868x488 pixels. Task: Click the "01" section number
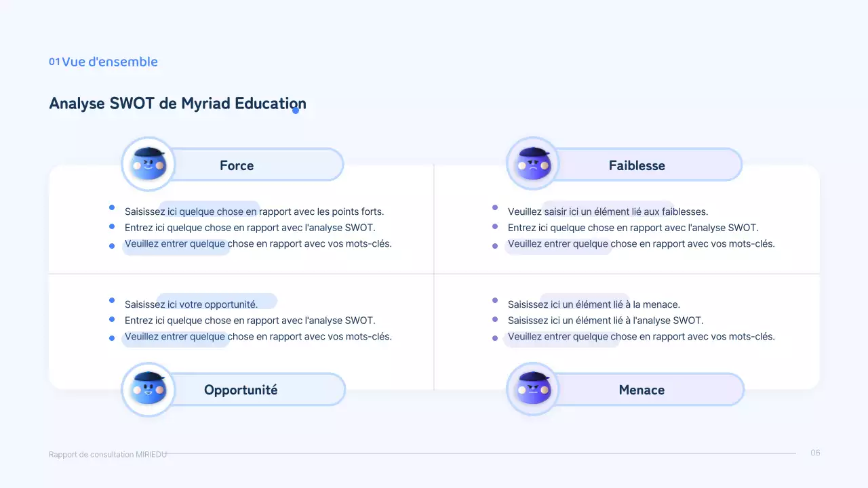coord(54,62)
